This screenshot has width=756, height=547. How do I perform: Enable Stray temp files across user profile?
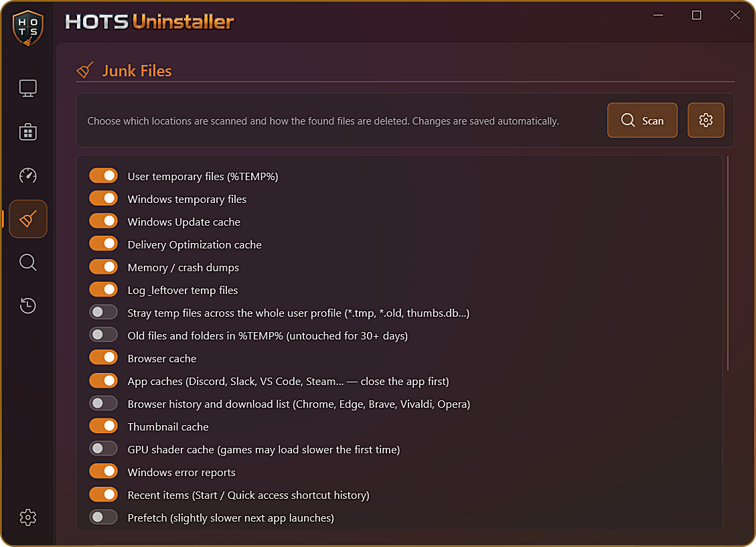104,312
